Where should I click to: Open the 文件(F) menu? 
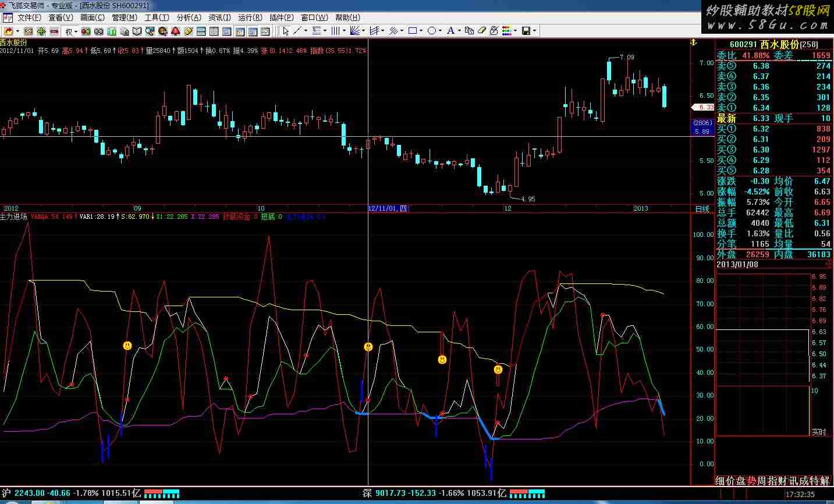pos(29,17)
